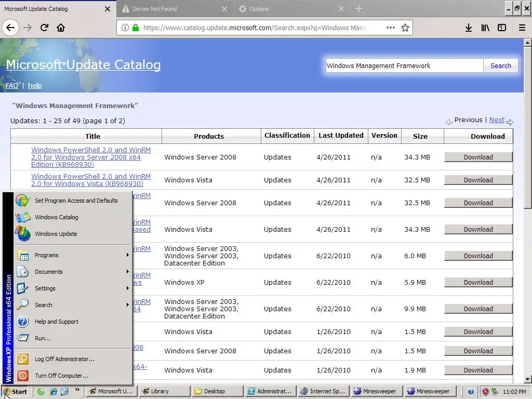Sort results by the Title column header
The image size is (532, 399).
coord(92,136)
